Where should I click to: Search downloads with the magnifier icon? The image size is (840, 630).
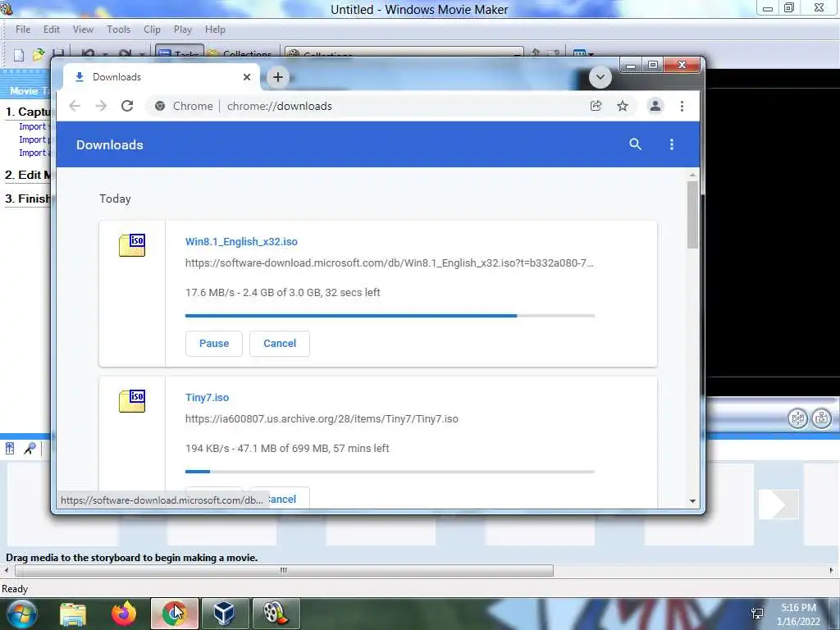coord(635,144)
